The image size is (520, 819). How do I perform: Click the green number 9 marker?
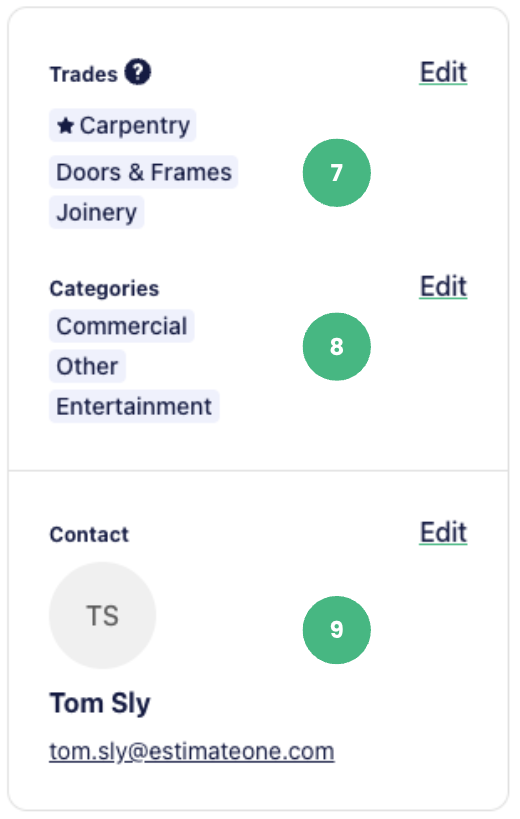coord(337,630)
